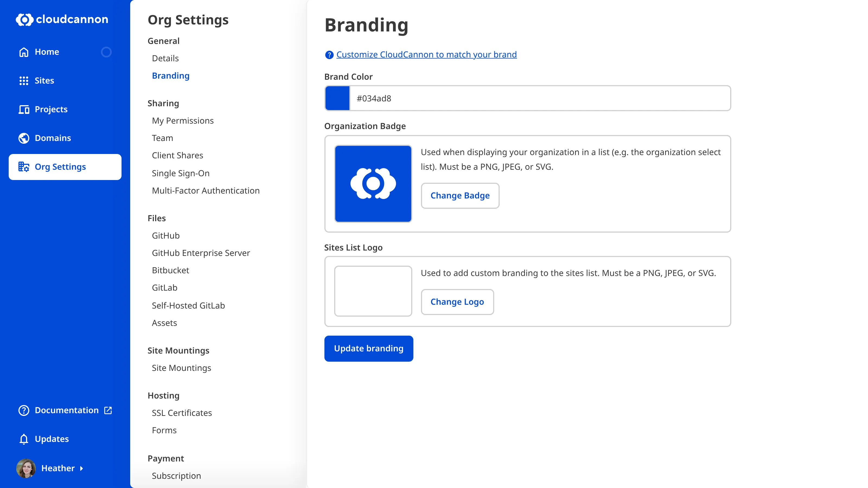868x488 pixels.
Task: Click the Updates bell icon
Action: click(24, 439)
